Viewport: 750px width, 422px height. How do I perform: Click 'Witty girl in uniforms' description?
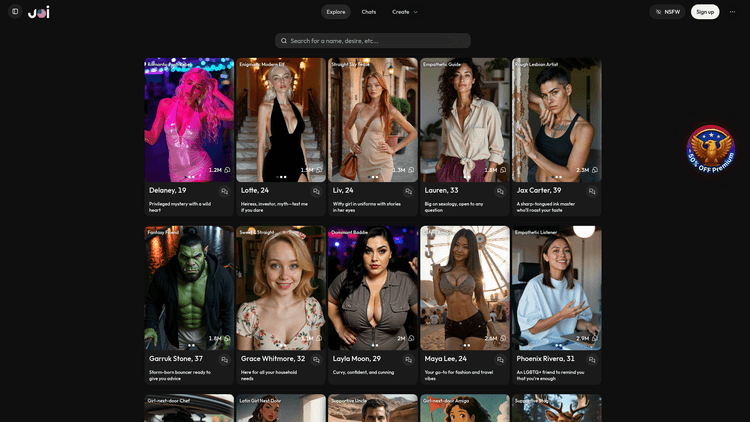(x=366, y=207)
